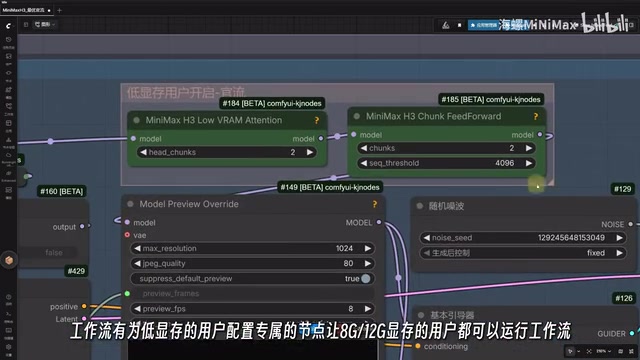Open the settings gear sidebar icon
The image size is (640, 360).
9,347
